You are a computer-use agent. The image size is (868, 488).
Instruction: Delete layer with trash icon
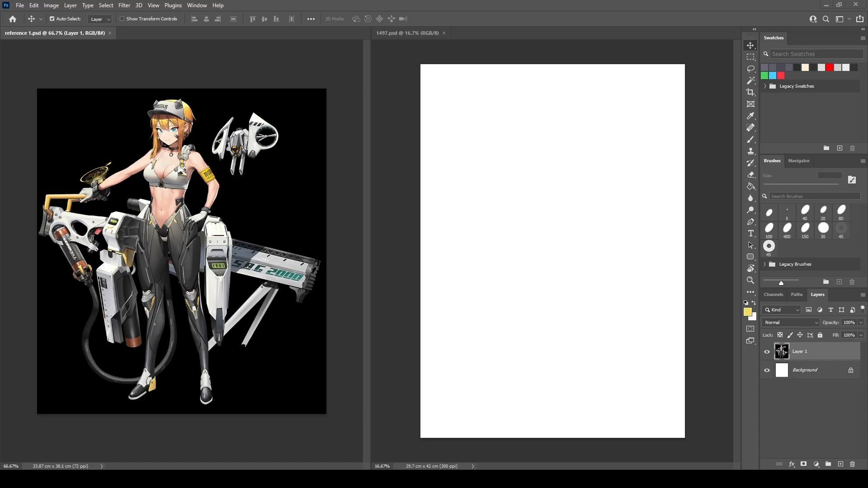point(852,464)
